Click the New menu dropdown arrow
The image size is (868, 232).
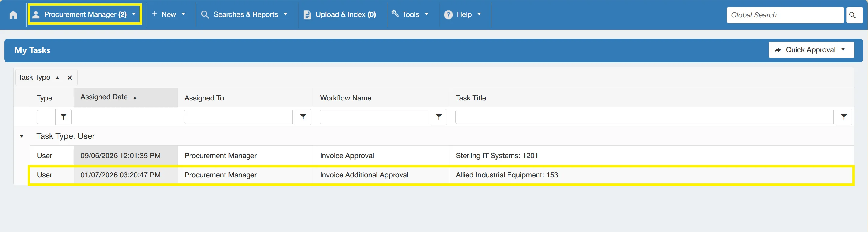point(183,14)
